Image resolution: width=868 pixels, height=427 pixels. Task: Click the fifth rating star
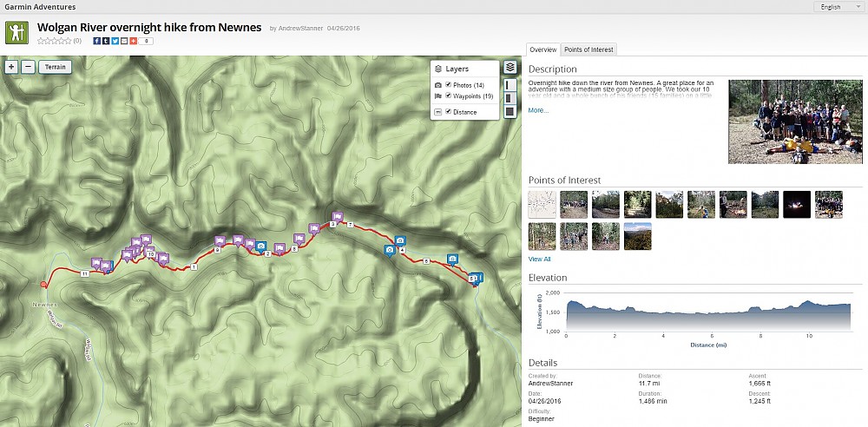[x=68, y=41]
